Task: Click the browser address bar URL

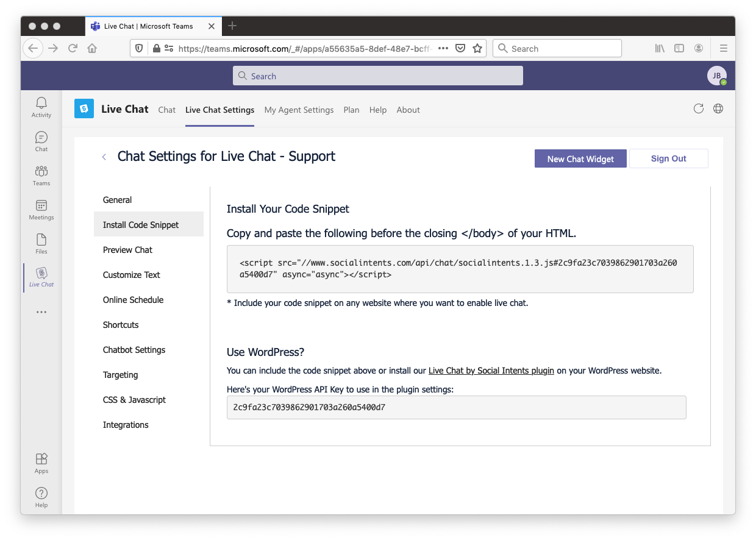Action: 305,48
